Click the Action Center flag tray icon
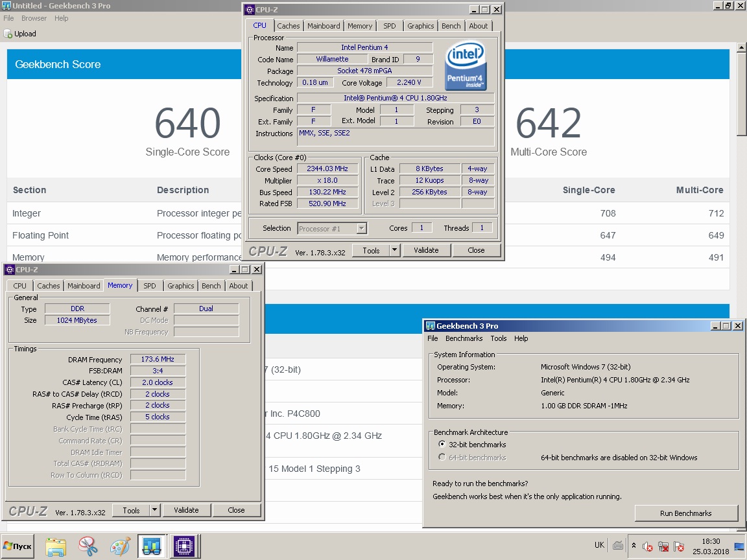Viewport: 747px width, 560px height. [x=679, y=546]
